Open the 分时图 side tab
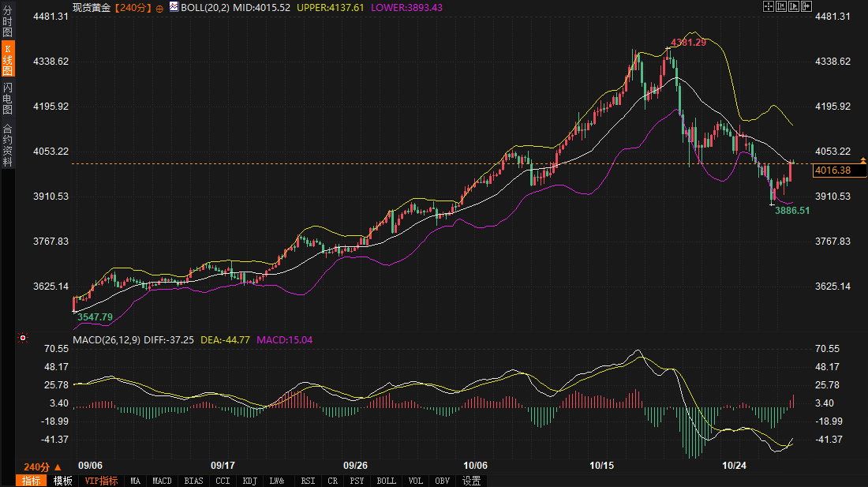 7,21
